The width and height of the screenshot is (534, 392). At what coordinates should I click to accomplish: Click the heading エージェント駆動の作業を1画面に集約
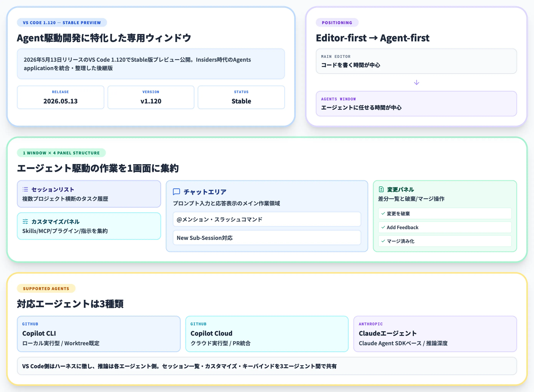click(x=98, y=168)
